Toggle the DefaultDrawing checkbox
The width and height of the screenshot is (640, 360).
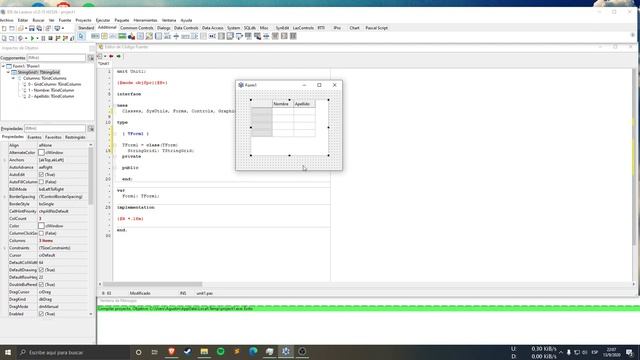41,270
